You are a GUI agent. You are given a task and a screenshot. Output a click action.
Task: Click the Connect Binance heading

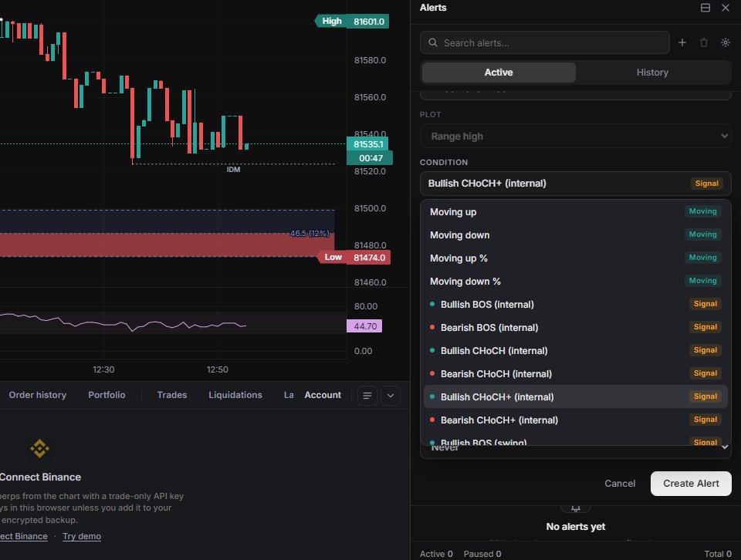[x=40, y=477]
